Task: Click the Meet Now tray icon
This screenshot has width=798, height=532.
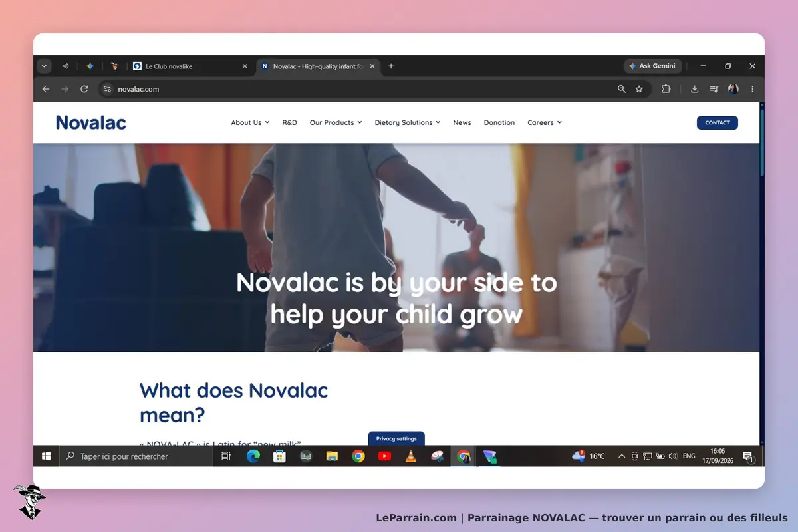Action: tap(635, 456)
